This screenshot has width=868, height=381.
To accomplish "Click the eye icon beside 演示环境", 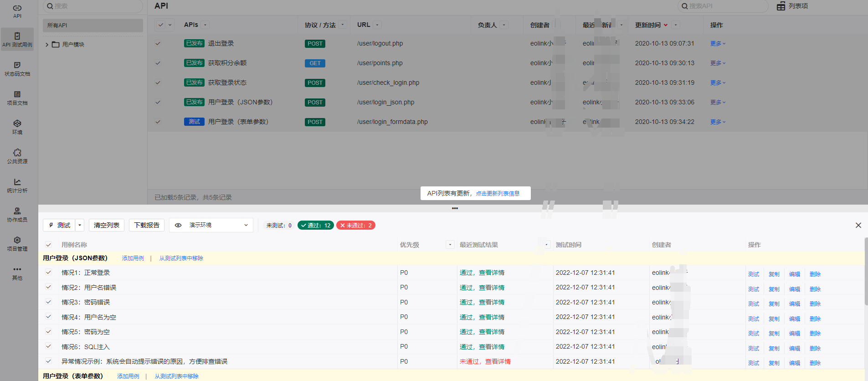I will coord(178,225).
